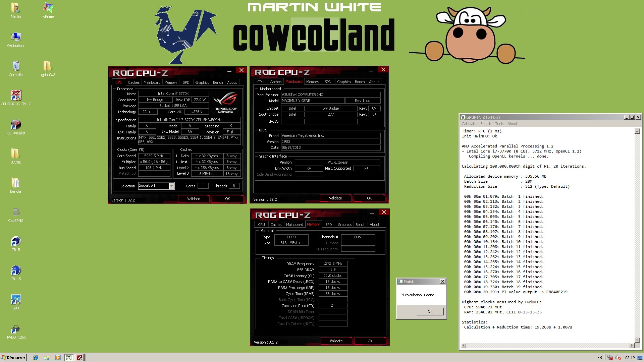
Task: Click the DRAM Frequency value 1272.8 MHz
Action: [333, 263]
